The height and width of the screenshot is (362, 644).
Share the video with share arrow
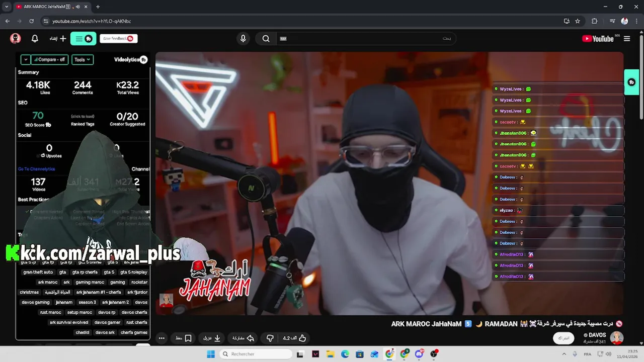pyautogui.click(x=244, y=338)
